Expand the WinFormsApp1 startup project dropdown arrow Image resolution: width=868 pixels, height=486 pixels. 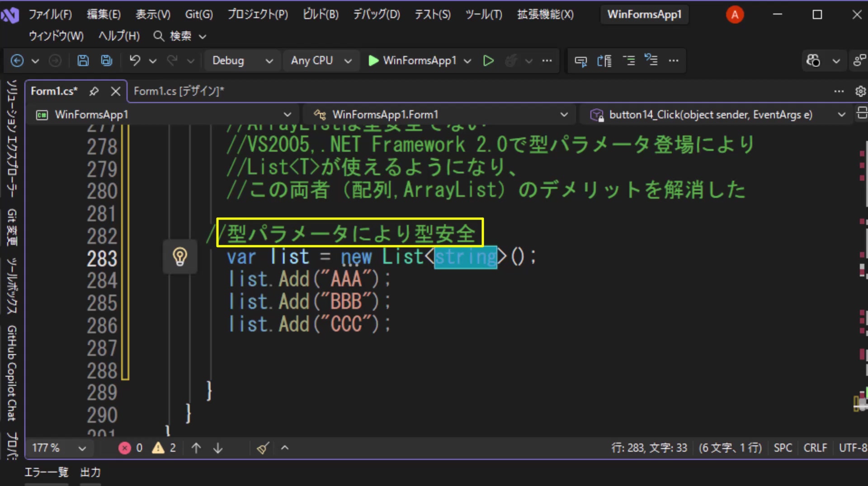pyautogui.click(x=467, y=61)
